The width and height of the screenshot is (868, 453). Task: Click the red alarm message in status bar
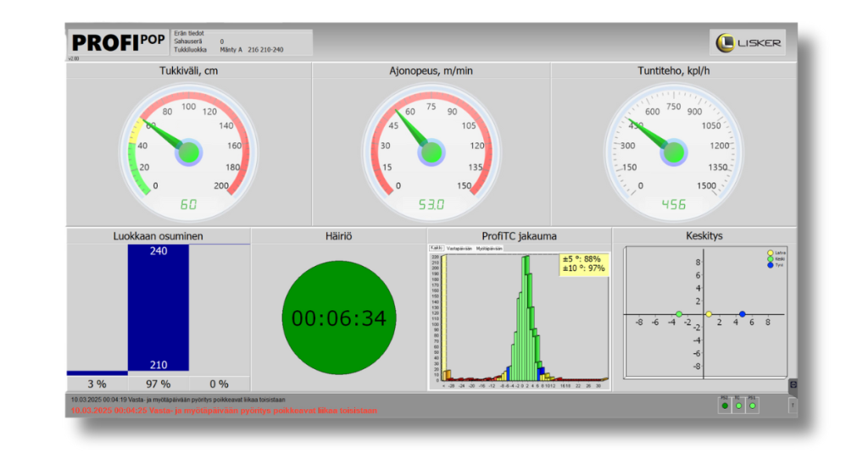[224, 411]
